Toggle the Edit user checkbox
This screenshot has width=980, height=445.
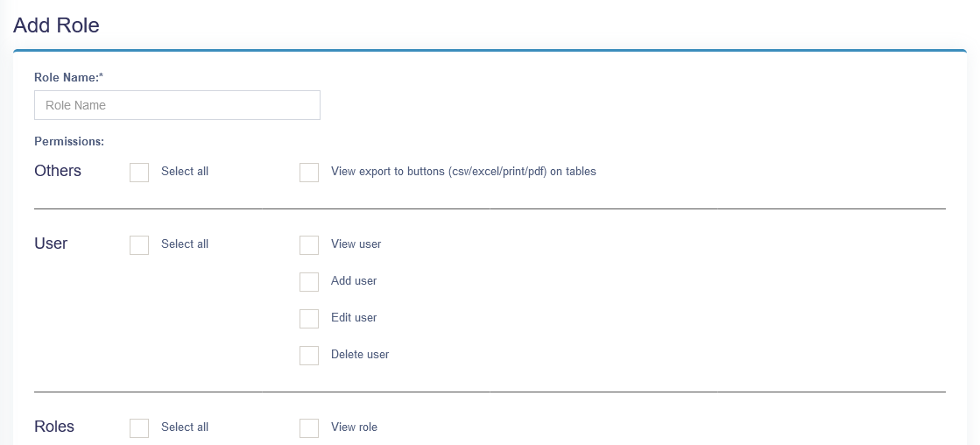[309, 319]
